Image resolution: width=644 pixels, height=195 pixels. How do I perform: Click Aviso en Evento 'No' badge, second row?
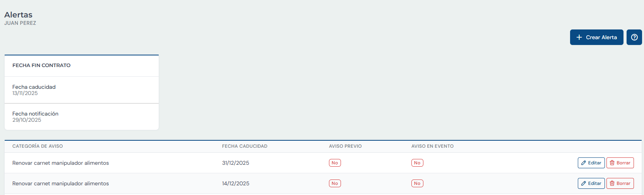(x=417, y=183)
